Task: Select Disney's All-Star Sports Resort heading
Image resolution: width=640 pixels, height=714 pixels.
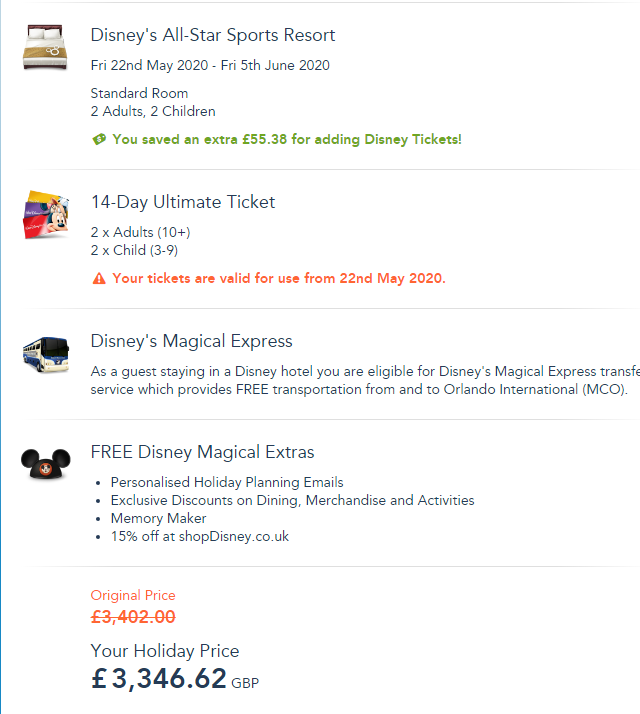Action: coord(213,36)
